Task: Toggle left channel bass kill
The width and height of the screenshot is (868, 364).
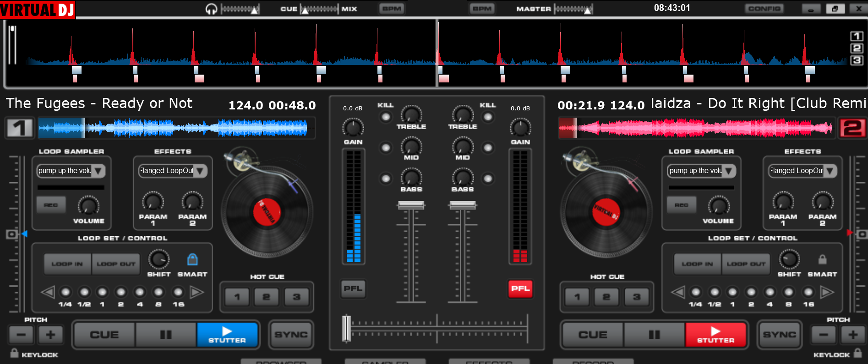Action: tap(386, 179)
